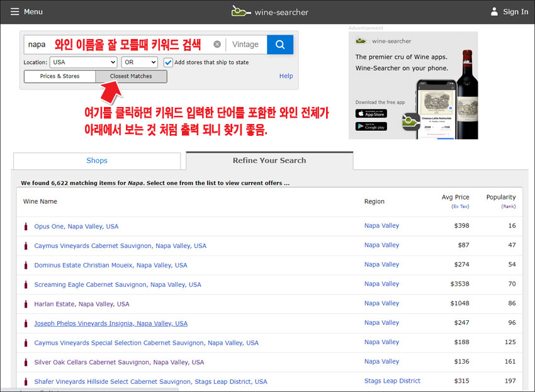Select the Closest Matches tab
The image size is (535, 392).
(131, 76)
